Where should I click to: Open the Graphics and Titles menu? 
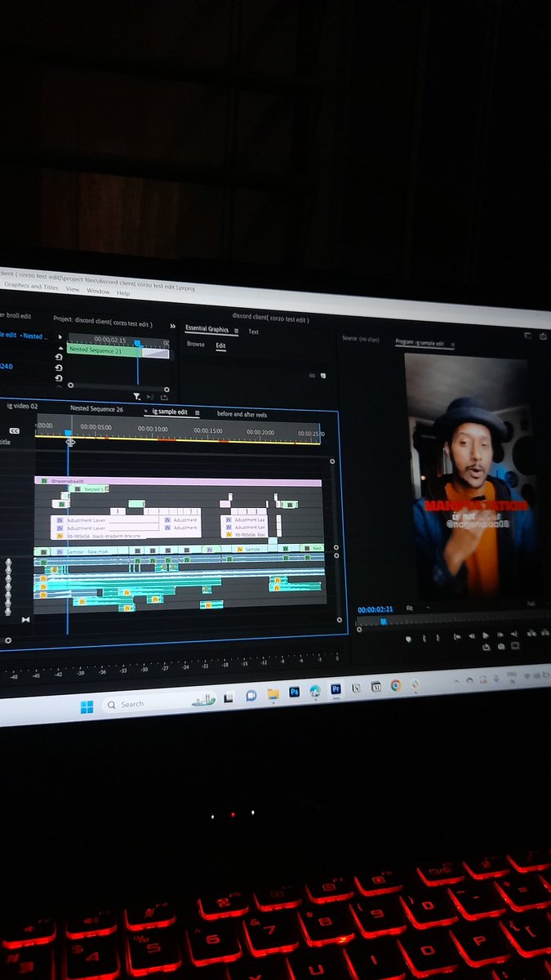[29, 287]
